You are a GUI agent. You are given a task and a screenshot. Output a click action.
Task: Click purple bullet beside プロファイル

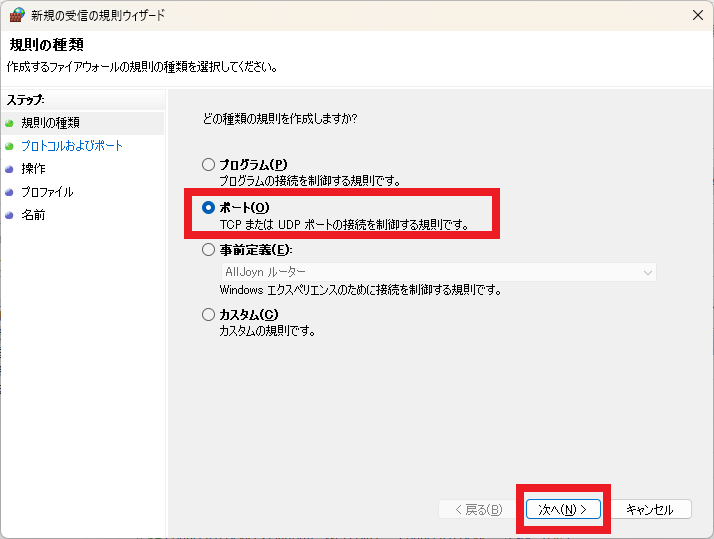tap(9, 193)
